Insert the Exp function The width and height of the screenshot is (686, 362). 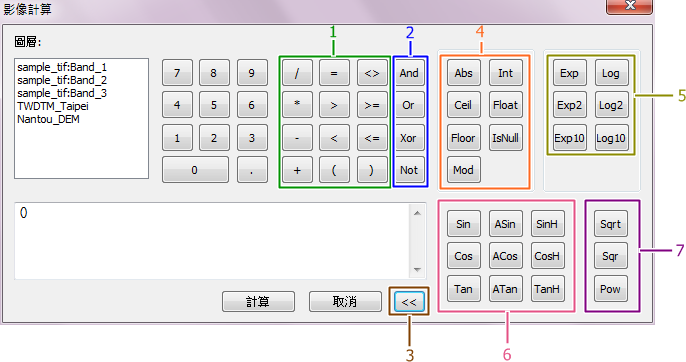click(x=570, y=73)
